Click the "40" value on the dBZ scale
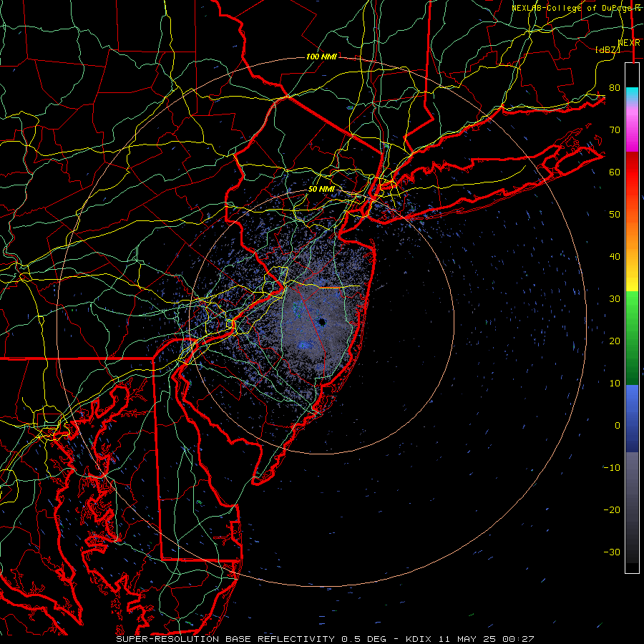644x644 pixels. tap(615, 257)
